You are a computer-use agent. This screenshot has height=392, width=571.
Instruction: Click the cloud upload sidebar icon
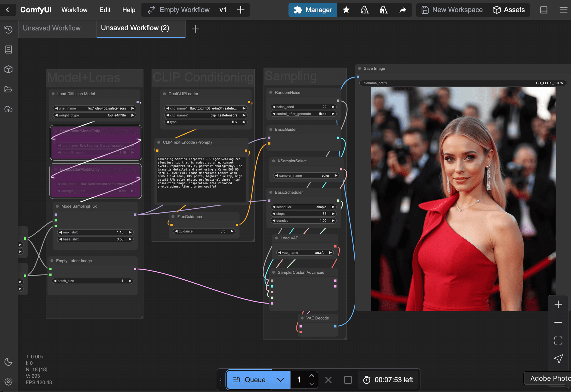pos(8,109)
